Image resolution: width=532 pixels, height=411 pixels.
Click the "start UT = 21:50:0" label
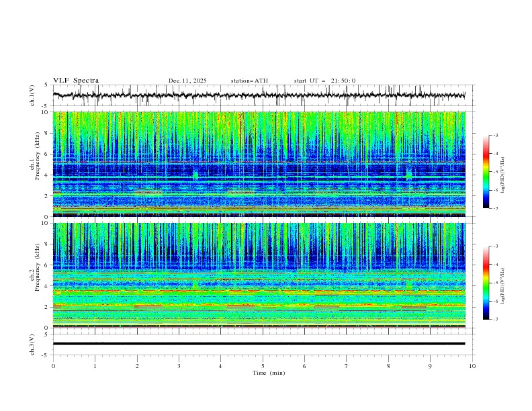324,81
